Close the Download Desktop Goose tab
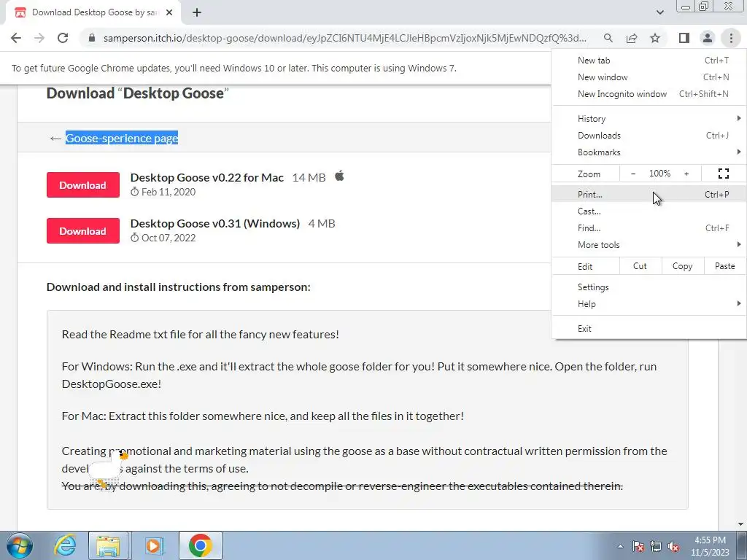747x560 pixels. (x=169, y=12)
